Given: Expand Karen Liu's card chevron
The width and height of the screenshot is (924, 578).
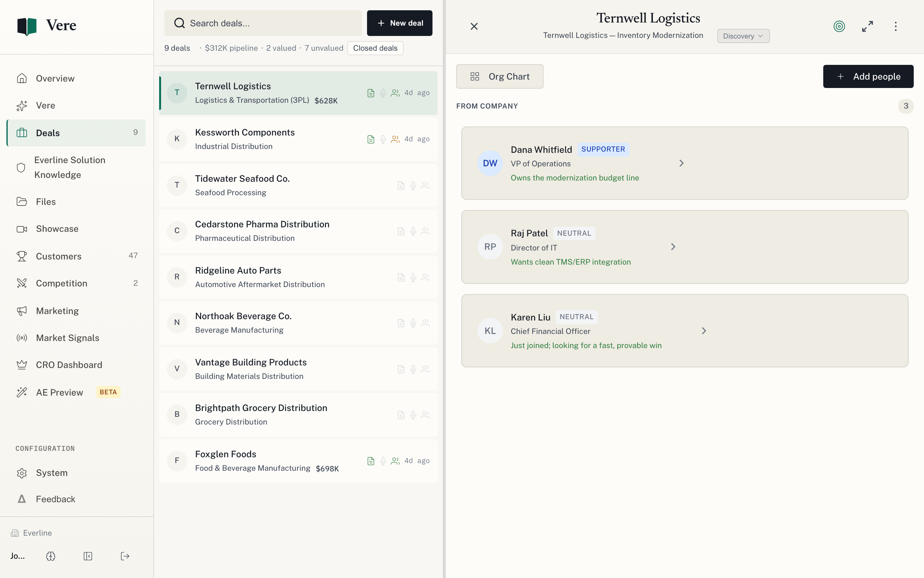Looking at the screenshot, I should coord(704,331).
